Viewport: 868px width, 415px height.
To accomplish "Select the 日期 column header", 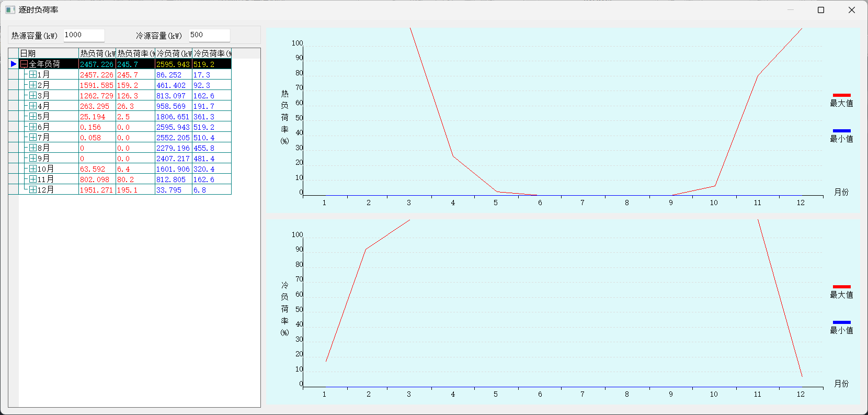I will [49, 53].
